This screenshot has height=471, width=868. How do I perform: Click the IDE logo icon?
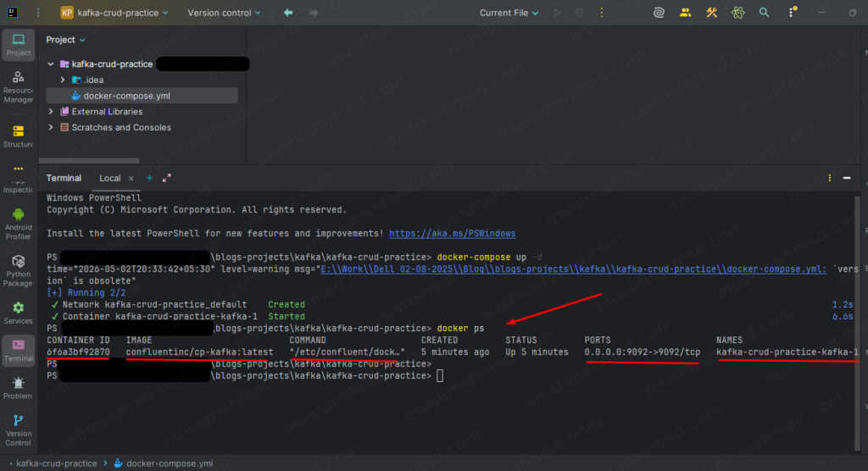pos(12,12)
